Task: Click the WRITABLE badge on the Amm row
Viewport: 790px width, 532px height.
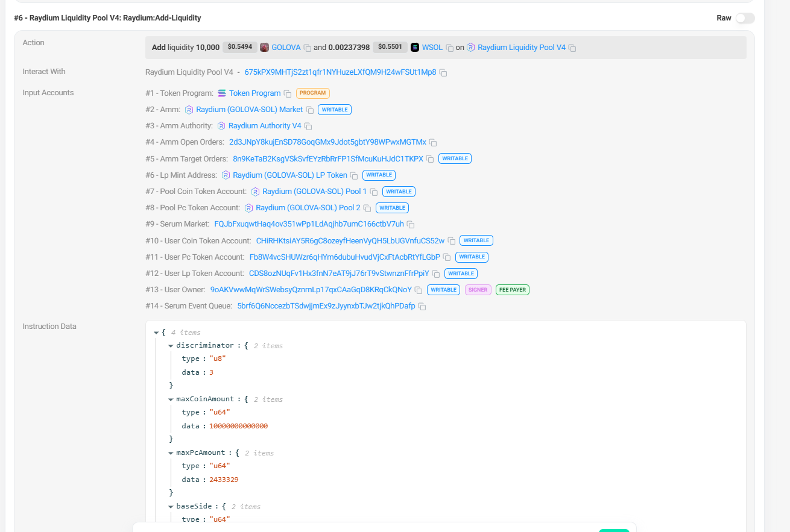Action: (x=335, y=110)
